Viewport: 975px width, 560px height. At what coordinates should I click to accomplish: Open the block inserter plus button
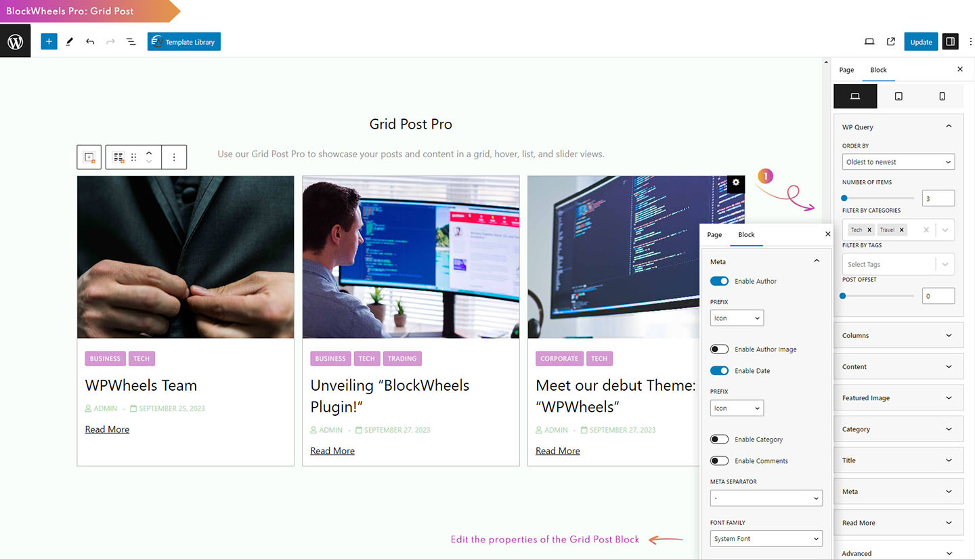49,42
